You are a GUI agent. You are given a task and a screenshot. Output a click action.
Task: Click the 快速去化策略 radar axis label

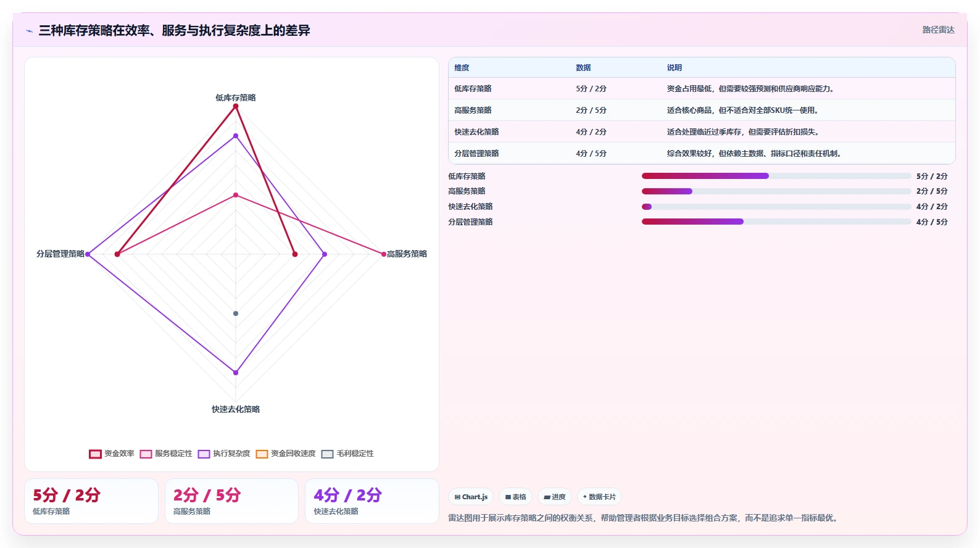[x=235, y=409]
